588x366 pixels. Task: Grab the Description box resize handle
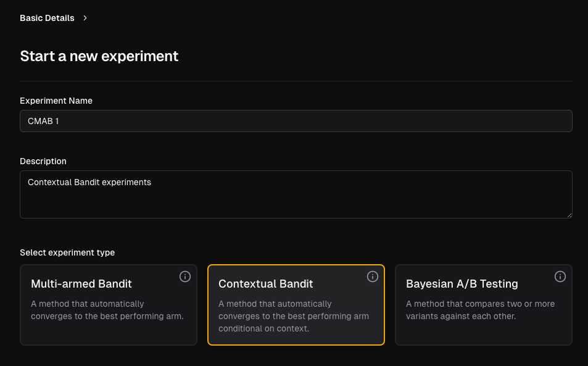click(x=569, y=215)
